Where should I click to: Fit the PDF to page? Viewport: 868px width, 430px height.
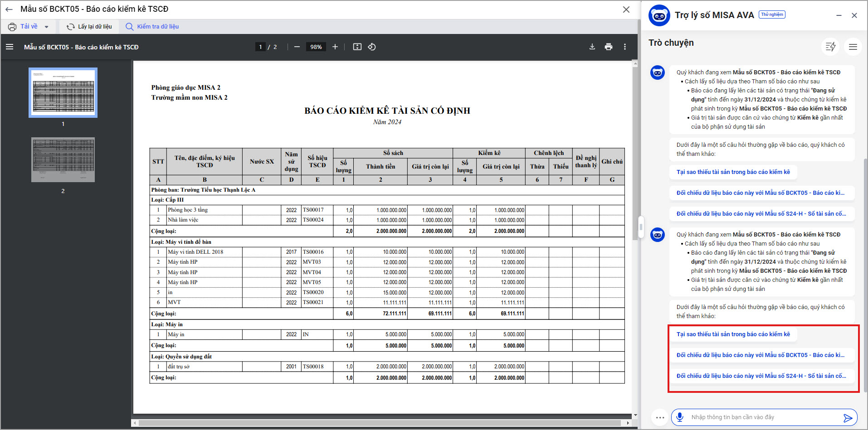(x=357, y=47)
